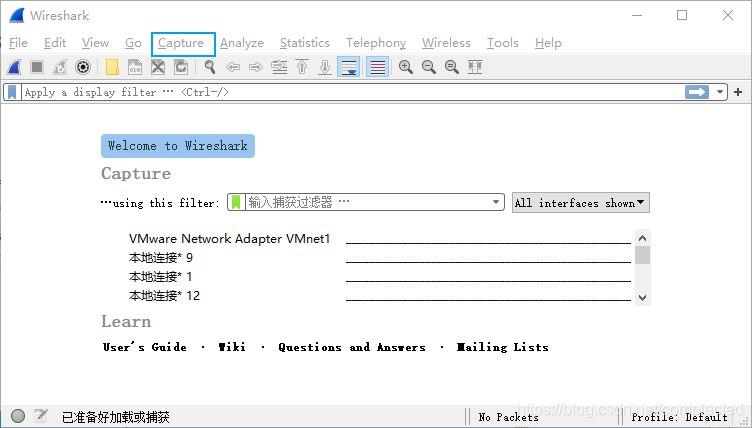752x428 pixels.
Task: Add a display filter button plus
Action: [738, 92]
